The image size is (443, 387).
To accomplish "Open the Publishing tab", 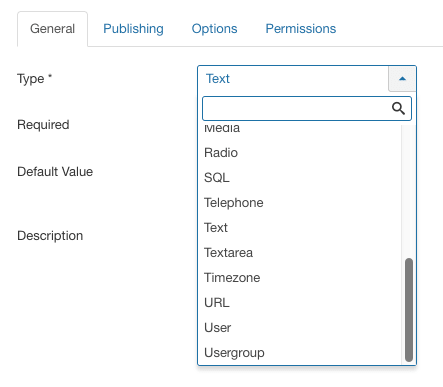I will click(x=133, y=29).
